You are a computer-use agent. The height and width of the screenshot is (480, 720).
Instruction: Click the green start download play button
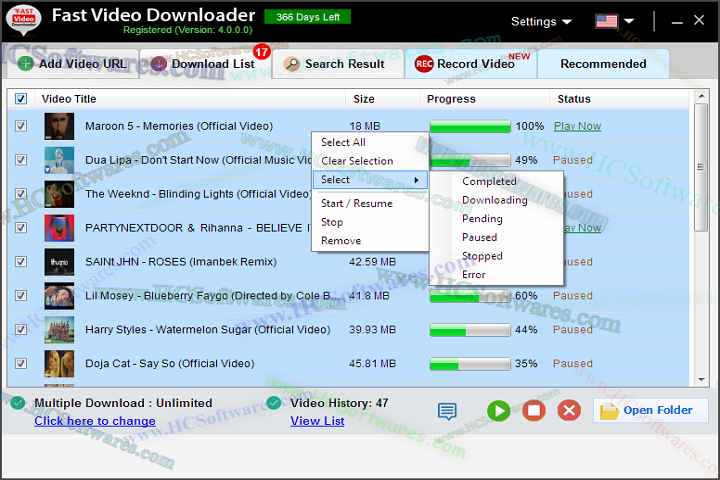499,410
